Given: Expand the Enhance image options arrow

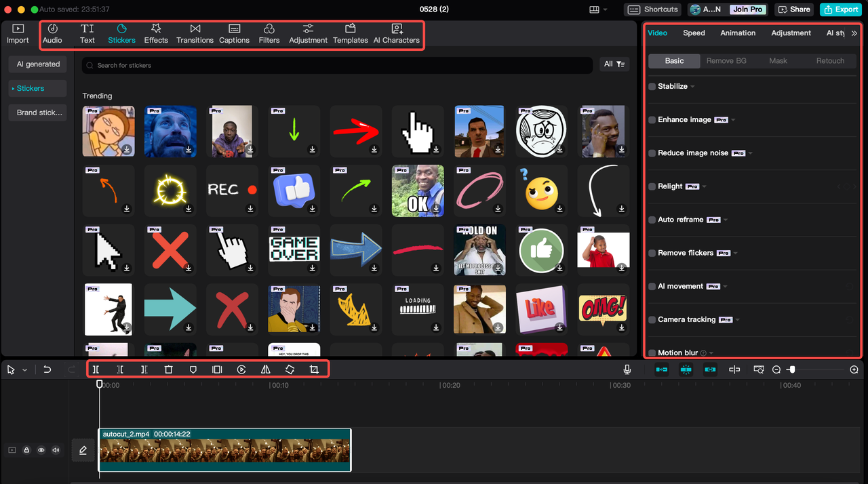Looking at the screenshot, I should 734,120.
